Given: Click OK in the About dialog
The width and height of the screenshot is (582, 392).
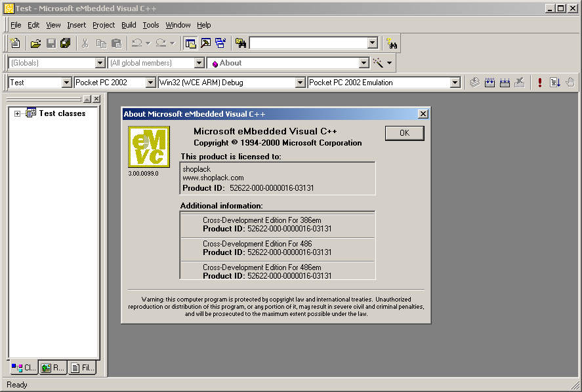Looking at the screenshot, I should [405, 133].
